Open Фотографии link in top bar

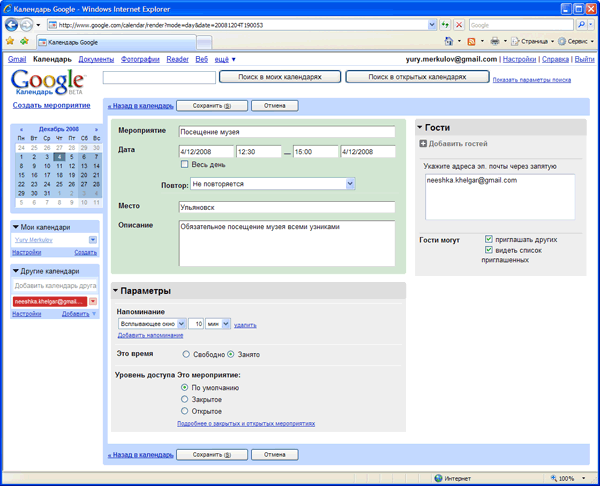pos(140,59)
